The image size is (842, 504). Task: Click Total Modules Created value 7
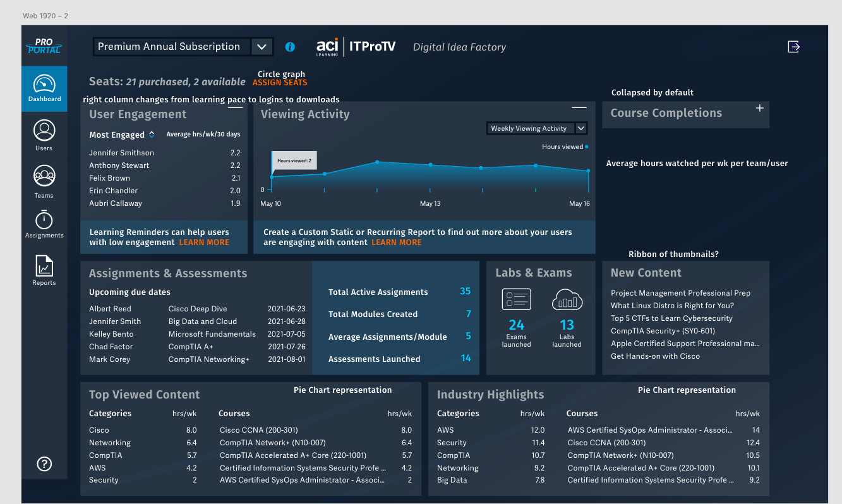click(x=469, y=314)
